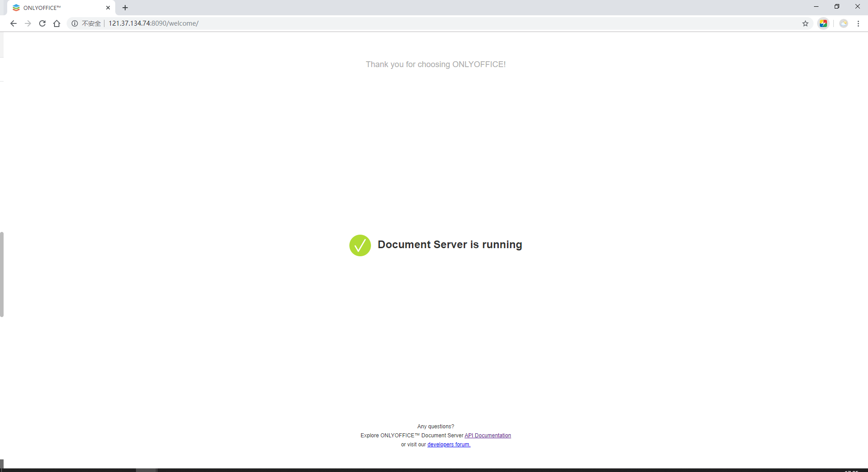The image size is (868, 472).
Task: Minimize the browser window
Action: [816, 7]
